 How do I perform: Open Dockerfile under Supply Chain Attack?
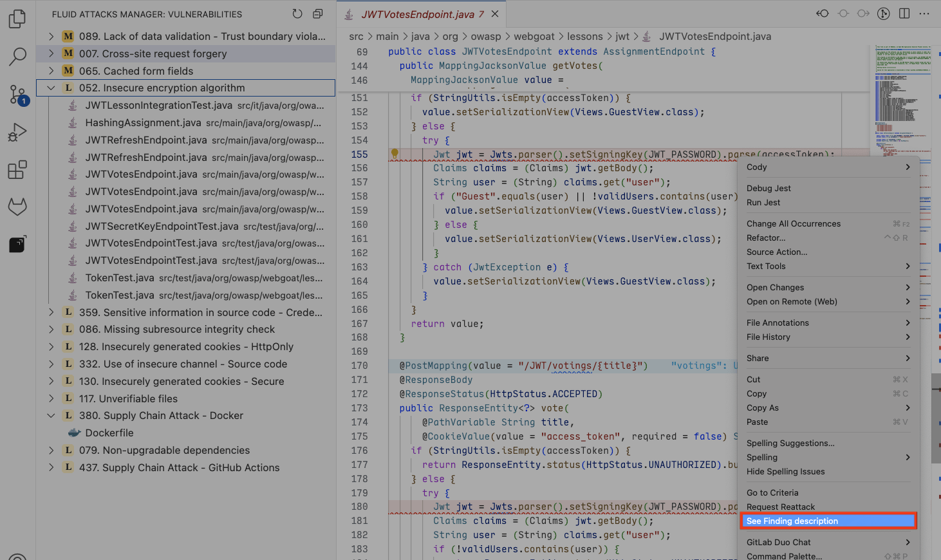[x=186, y=433]
